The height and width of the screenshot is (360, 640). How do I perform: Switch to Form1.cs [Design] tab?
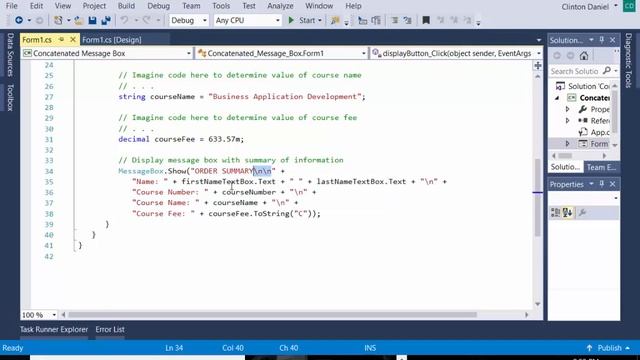[111, 40]
